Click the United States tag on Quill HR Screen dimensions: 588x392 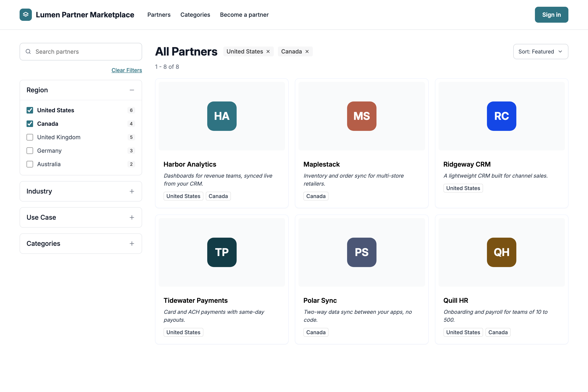pyautogui.click(x=463, y=333)
